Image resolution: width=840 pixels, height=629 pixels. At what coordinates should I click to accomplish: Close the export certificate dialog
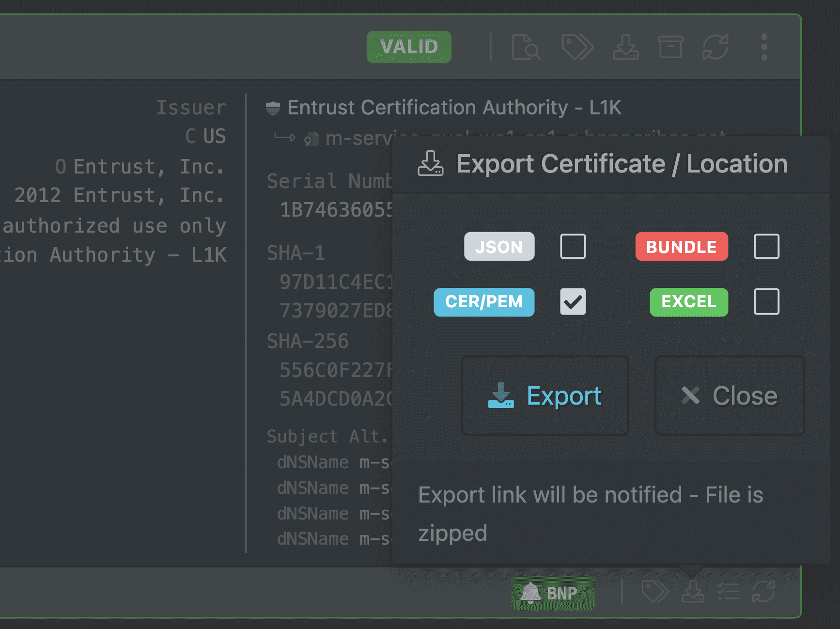729,395
